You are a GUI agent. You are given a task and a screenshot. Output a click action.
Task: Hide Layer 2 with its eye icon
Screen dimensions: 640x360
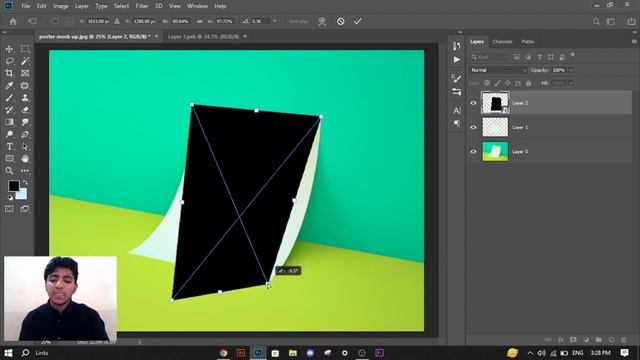[x=473, y=103]
